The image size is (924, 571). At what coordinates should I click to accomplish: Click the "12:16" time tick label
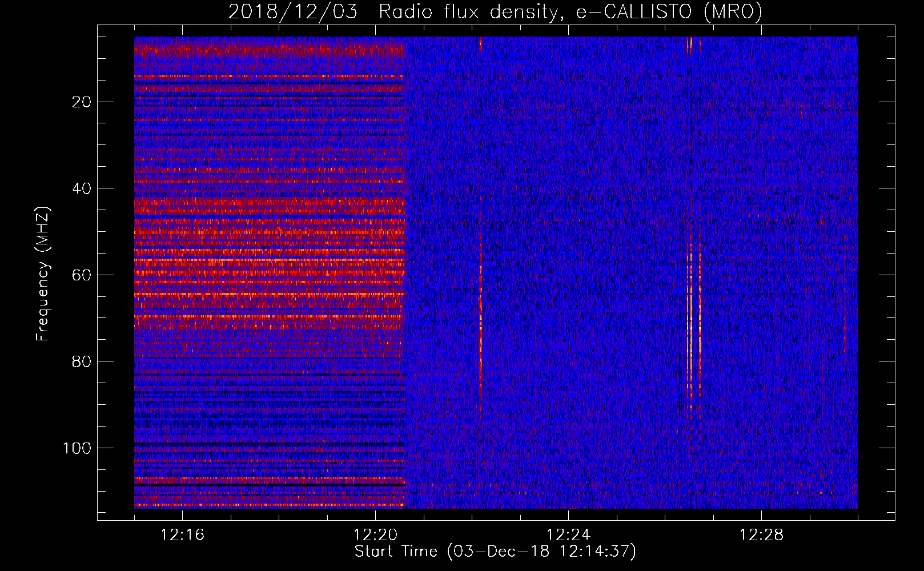[182, 535]
